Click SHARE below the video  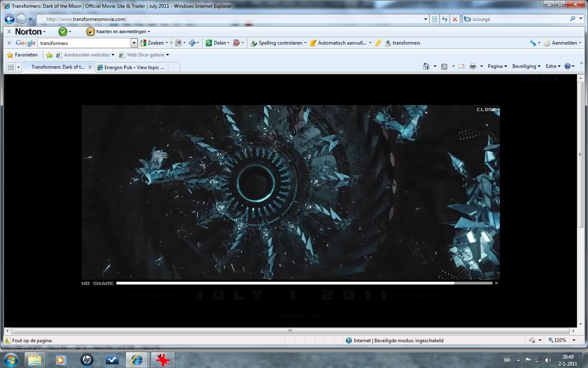point(103,283)
